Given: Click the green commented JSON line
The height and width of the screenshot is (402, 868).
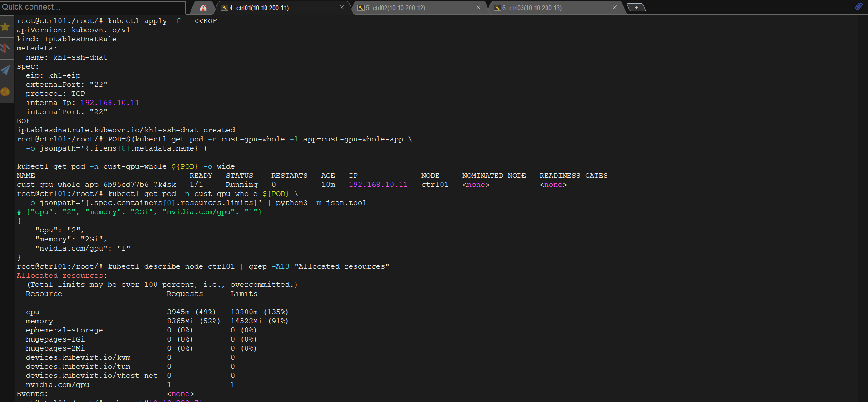Looking at the screenshot, I should point(139,212).
